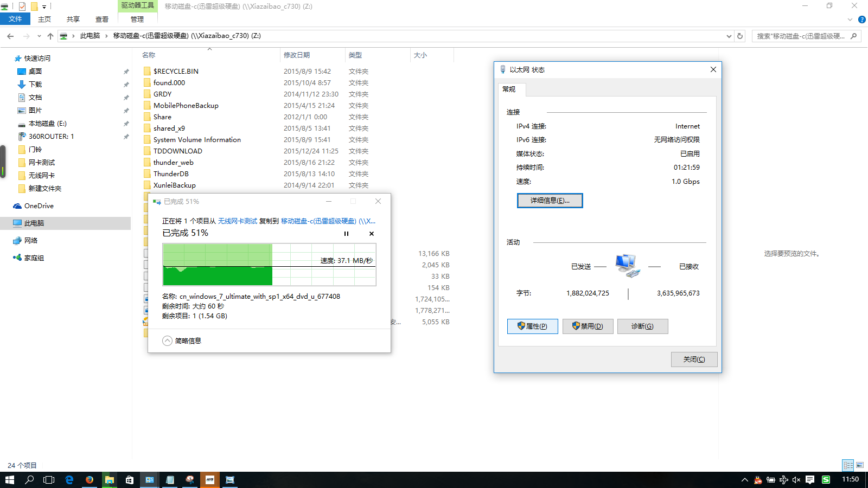Select 网卡测试 folder in sidebar

coord(42,162)
